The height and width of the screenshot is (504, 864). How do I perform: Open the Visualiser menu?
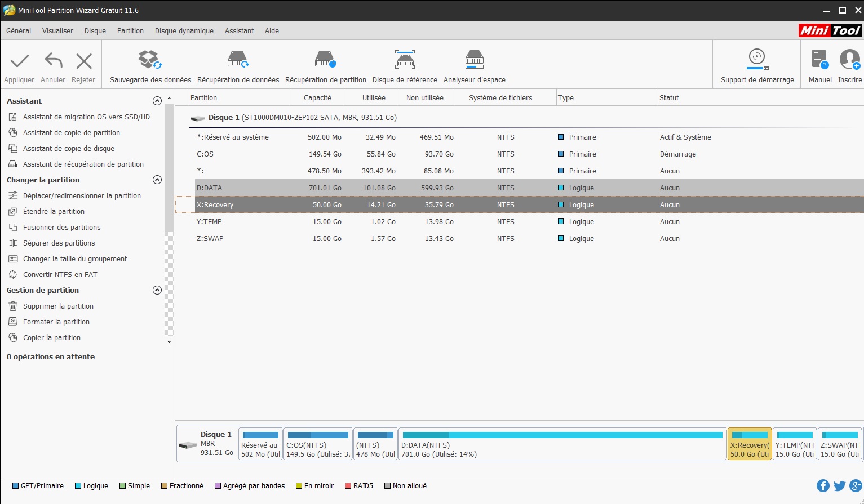point(57,31)
